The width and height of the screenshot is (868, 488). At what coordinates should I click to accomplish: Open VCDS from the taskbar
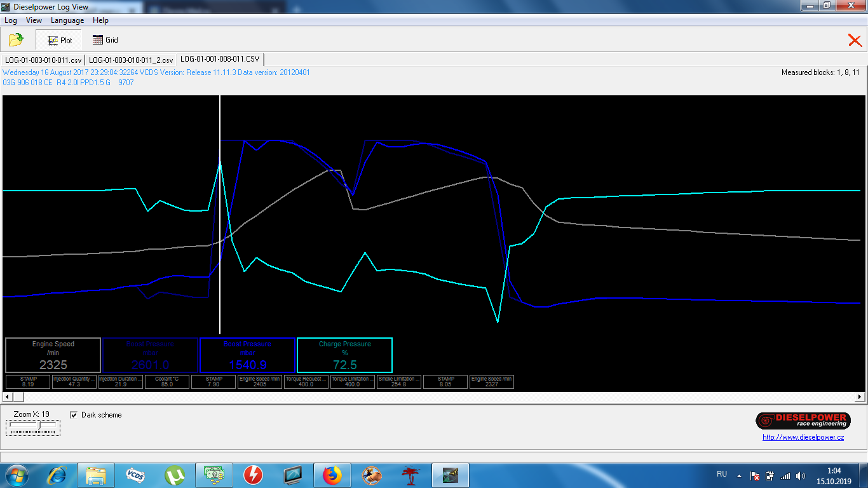pyautogui.click(x=135, y=475)
